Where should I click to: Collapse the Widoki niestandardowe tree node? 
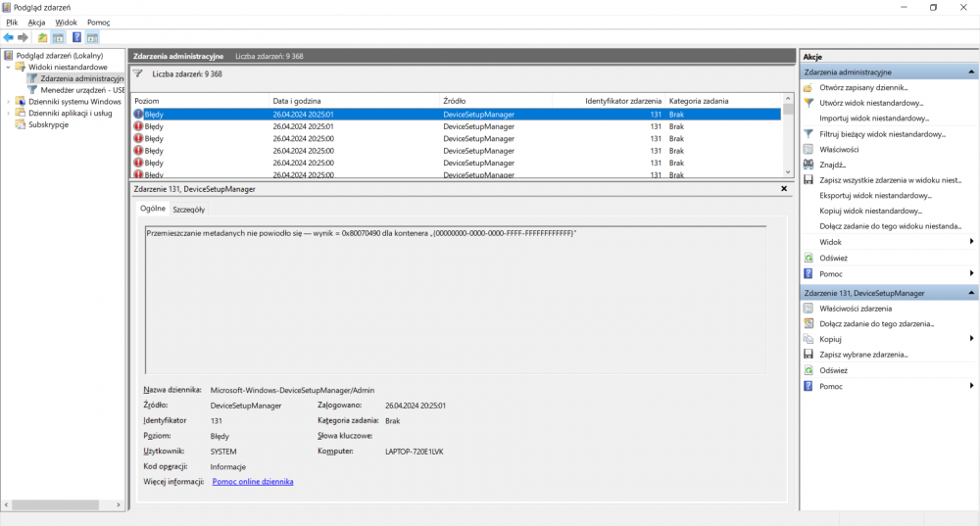click(x=8, y=68)
